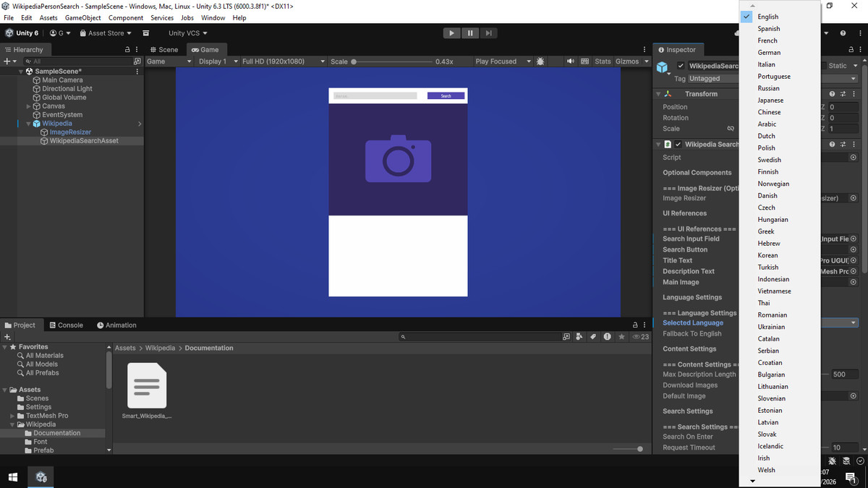Select Main Camera in the Hierarchy
The width and height of the screenshot is (868, 488).
pos(62,80)
